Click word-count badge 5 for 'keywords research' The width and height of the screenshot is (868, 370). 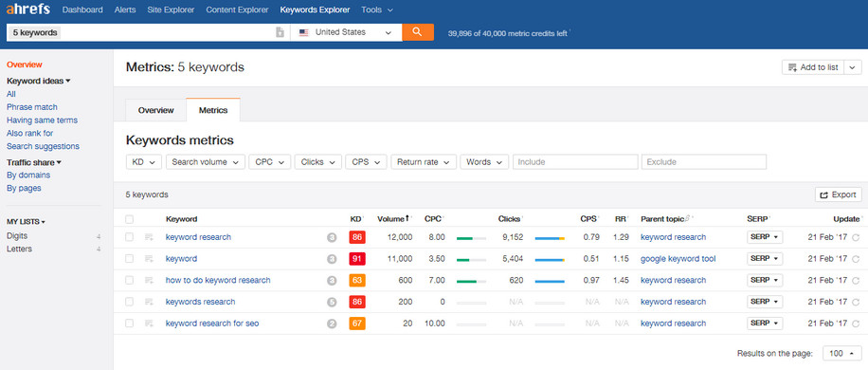(332, 302)
